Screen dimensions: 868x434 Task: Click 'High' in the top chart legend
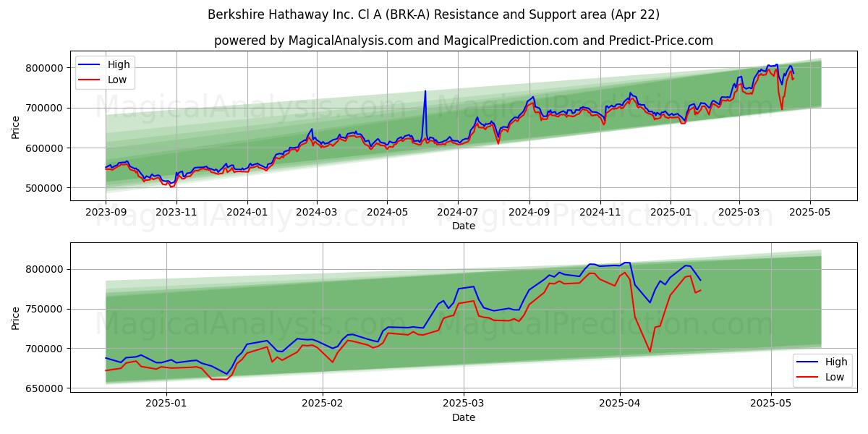[x=119, y=64]
